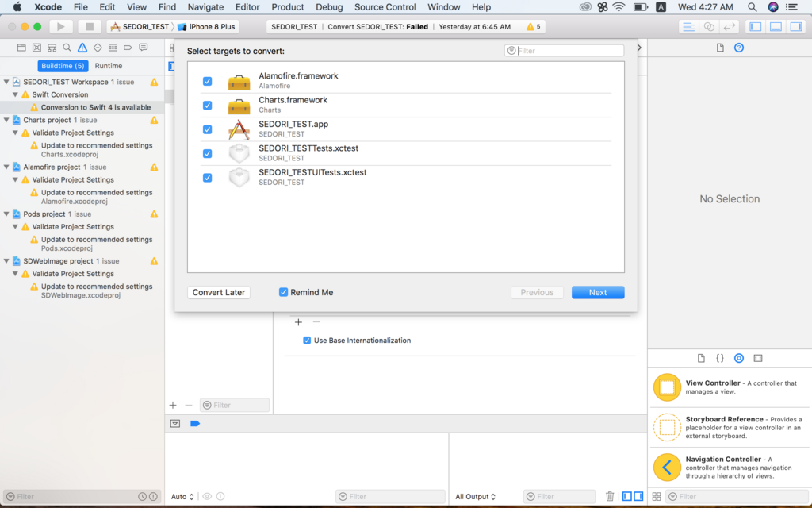The height and width of the screenshot is (508, 812).
Task: Open the Breakpoint navigator icon
Action: click(x=128, y=48)
